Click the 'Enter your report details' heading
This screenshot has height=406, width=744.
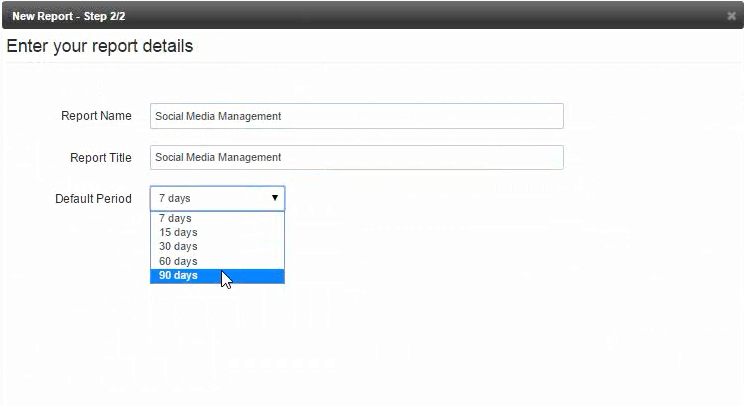(x=100, y=46)
